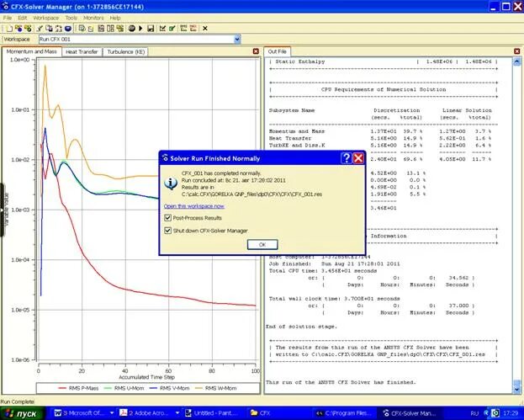Toggle the Post-Process Results checkbox
Viewport: 524px width, 420px height.
tap(167, 218)
